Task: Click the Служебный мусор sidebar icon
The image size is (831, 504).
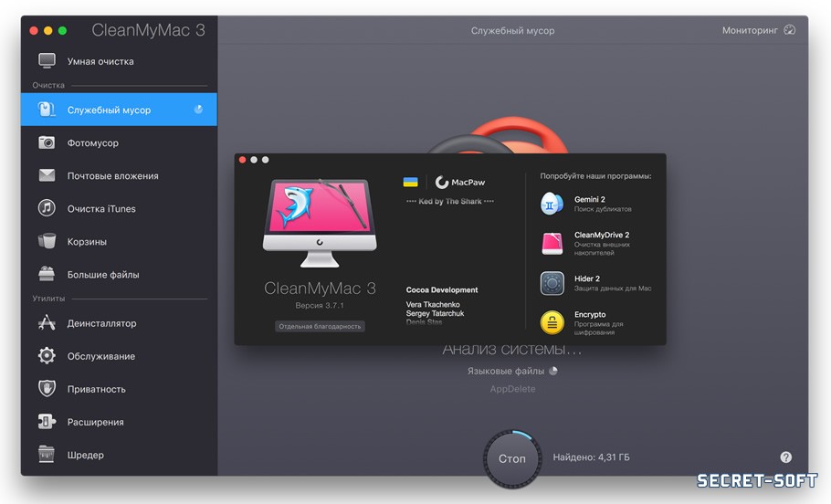Action: (x=47, y=110)
